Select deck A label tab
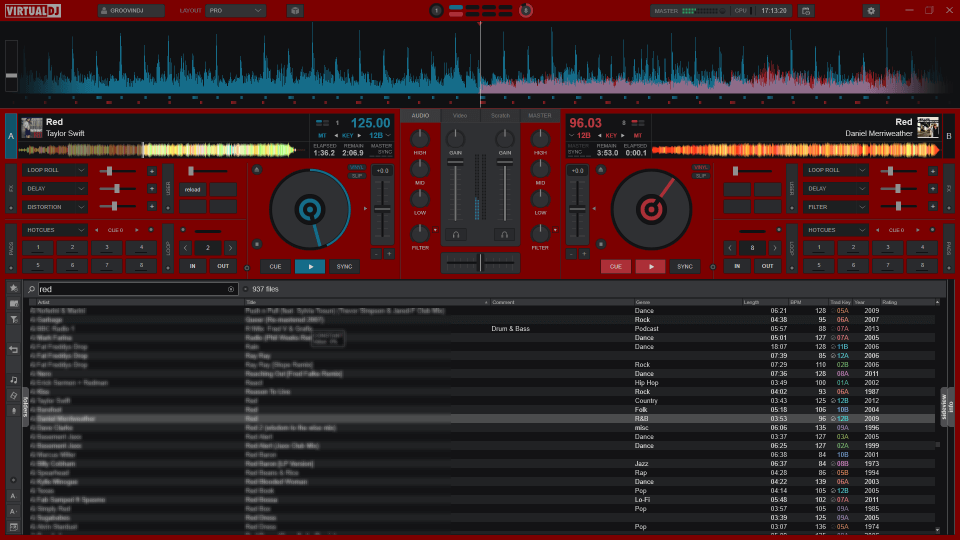Screen dimensions: 960x540 [x=10, y=137]
